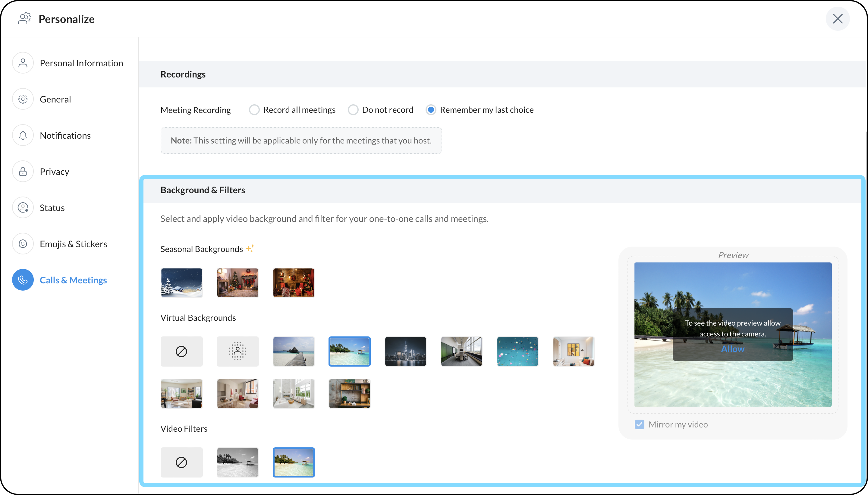This screenshot has height=495, width=868.
Task: Click the sparkle icon beside Seasonal Backgrounds
Action: pos(250,248)
